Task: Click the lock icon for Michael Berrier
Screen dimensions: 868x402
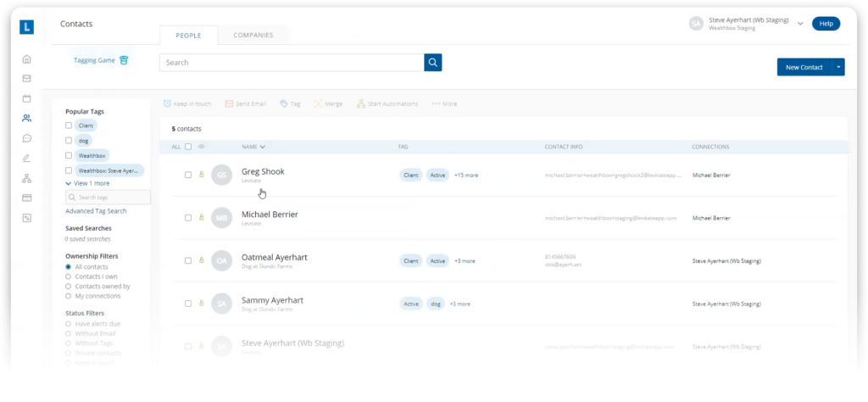Action: click(202, 218)
